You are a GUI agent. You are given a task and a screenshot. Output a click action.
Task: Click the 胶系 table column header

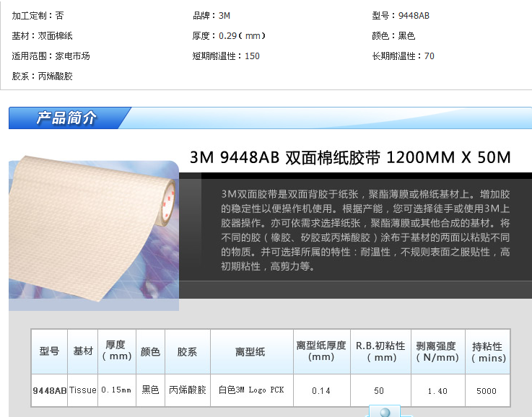[x=187, y=351]
